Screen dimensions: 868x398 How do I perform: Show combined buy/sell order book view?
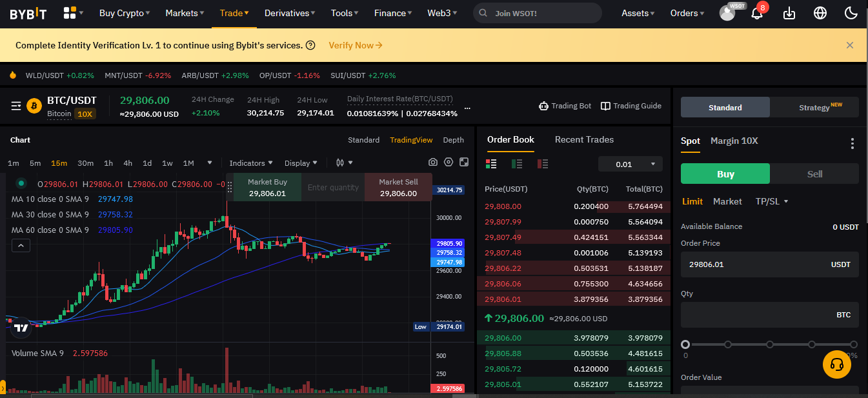coord(491,164)
